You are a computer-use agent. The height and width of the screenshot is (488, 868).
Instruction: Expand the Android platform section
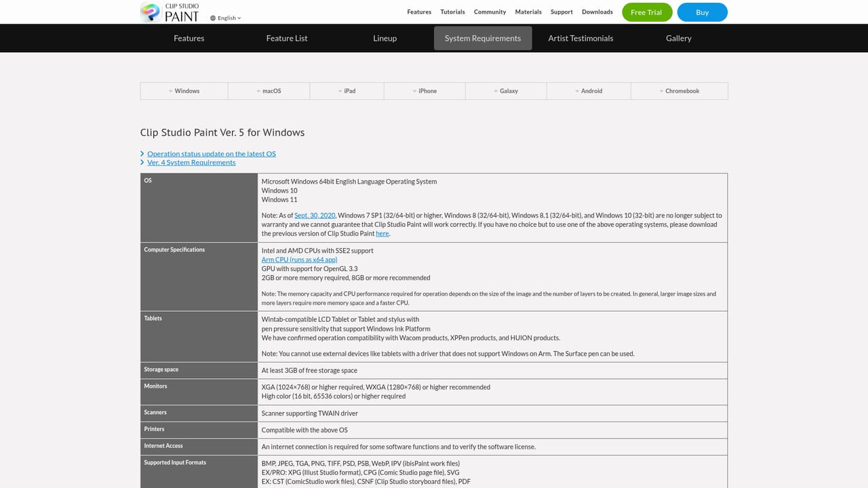coord(589,91)
